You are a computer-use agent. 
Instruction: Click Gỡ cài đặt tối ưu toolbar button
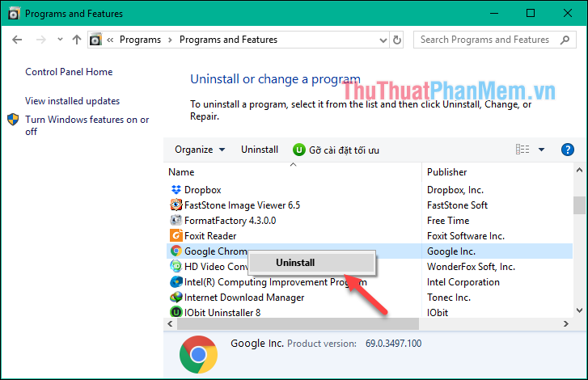pos(336,150)
